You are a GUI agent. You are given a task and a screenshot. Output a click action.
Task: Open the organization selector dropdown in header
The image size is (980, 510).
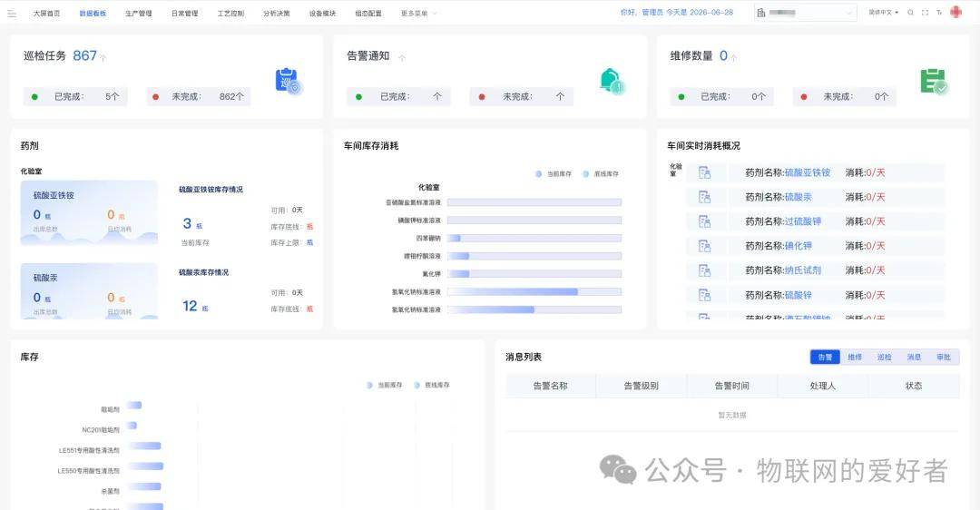[x=805, y=13]
